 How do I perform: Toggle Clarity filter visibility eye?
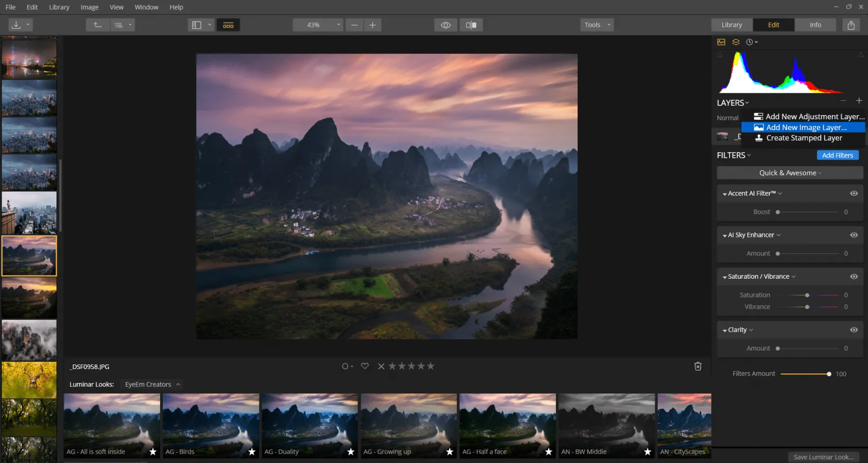[x=854, y=330]
